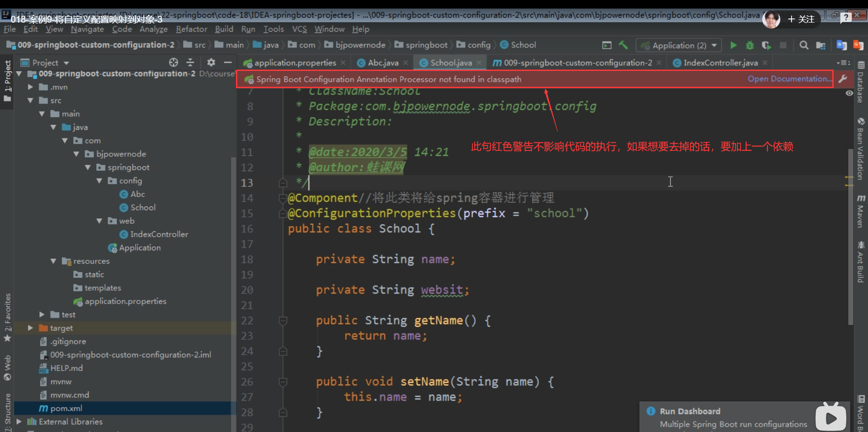Open the VCS menu
Image resolution: width=868 pixels, height=432 pixels.
tap(299, 29)
